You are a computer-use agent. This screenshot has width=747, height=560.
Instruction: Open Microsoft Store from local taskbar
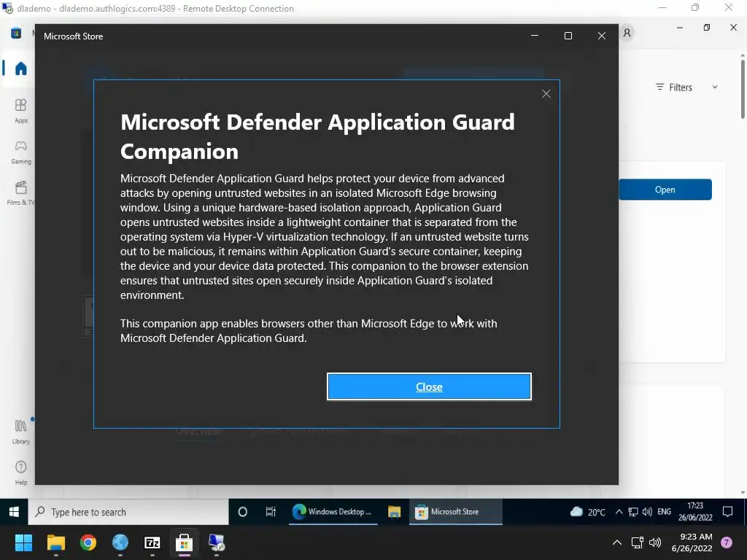tap(185, 542)
